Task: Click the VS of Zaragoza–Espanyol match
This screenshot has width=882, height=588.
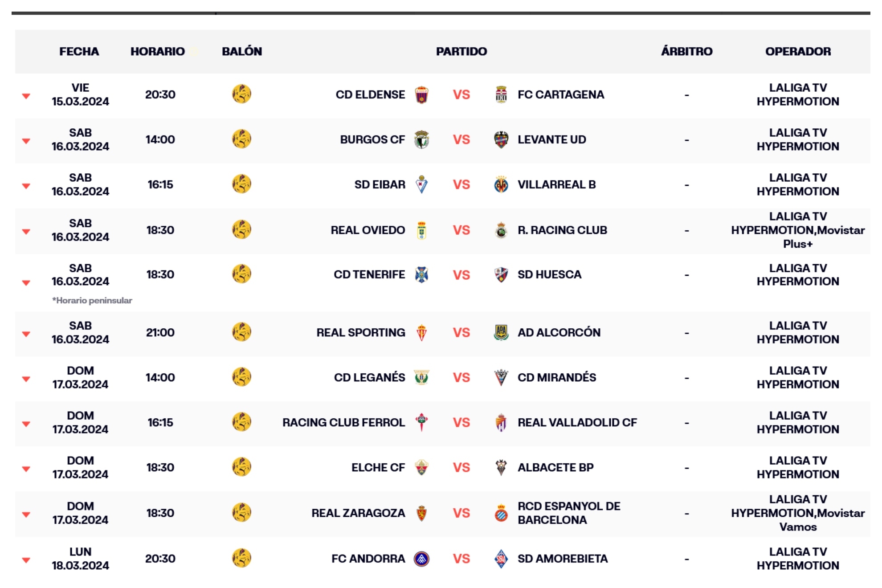Action: (461, 513)
